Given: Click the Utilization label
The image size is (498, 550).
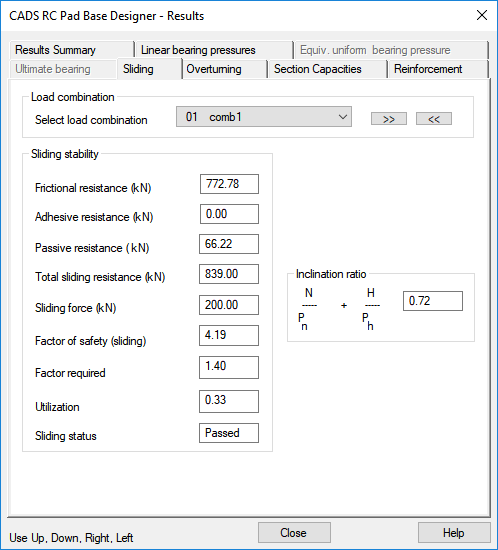Looking at the screenshot, I should (57, 407).
